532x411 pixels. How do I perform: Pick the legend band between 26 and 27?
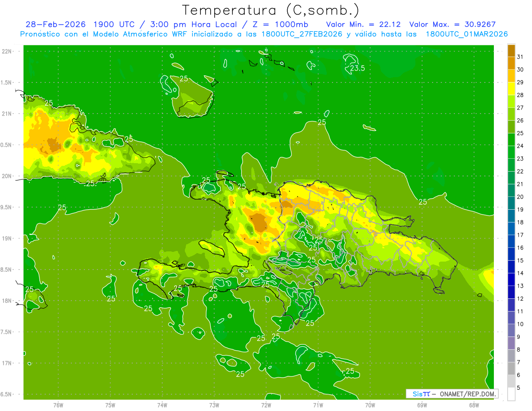pyautogui.click(x=511, y=114)
